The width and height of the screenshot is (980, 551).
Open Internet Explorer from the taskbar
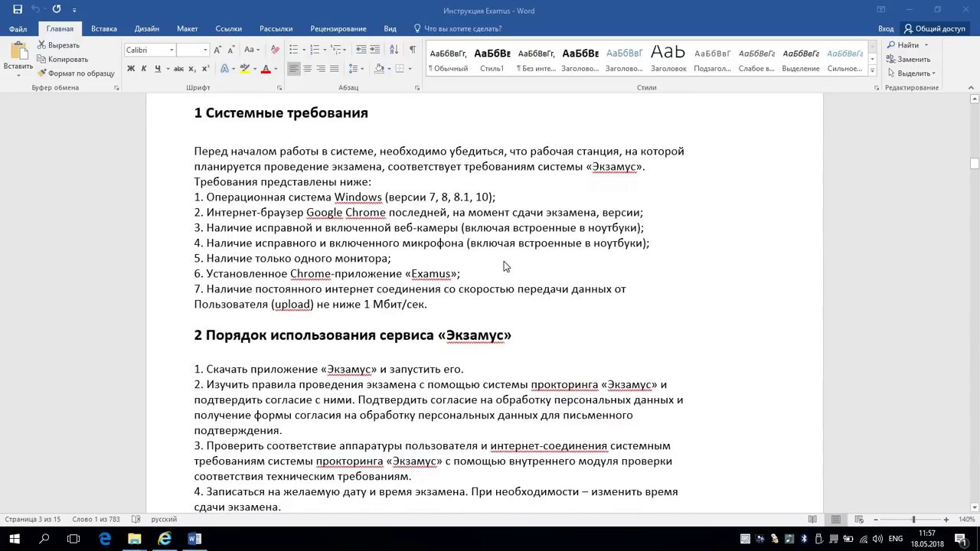click(165, 539)
